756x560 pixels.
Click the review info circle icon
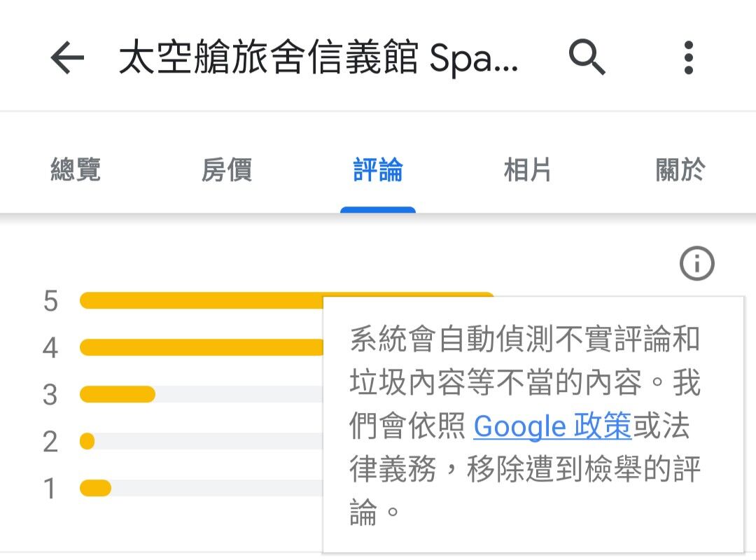click(696, 263)
